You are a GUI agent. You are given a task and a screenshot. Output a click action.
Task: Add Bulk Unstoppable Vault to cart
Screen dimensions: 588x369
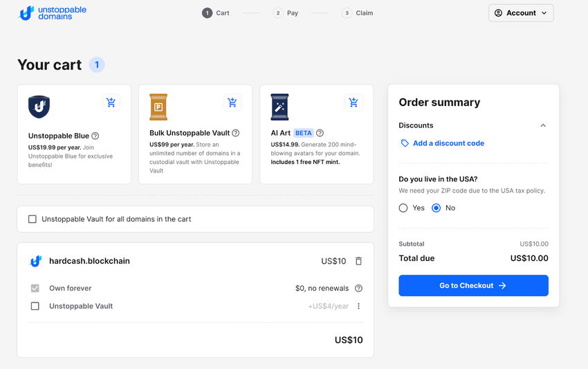pyautogui.click(x=232, y=103)
